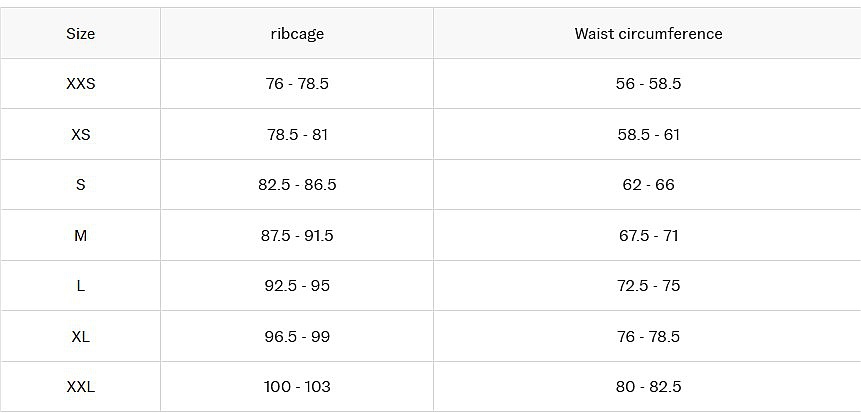
Task: Select the XL size cell
Action: tap(80, 337)
